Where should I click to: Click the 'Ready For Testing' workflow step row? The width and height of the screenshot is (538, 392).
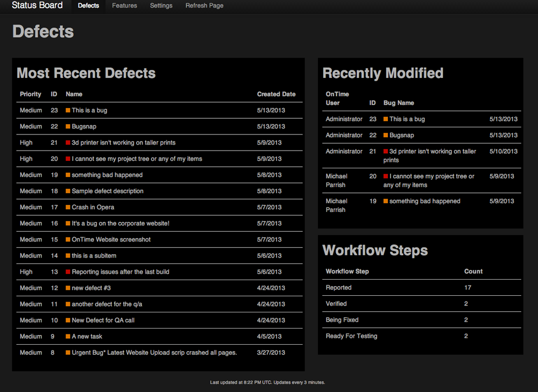coord(422,336)
